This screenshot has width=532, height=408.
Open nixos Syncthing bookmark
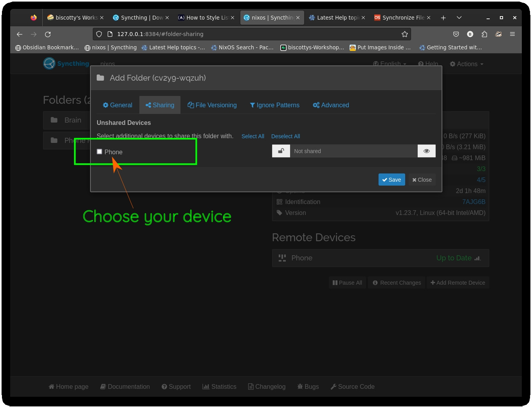[x=110, y=47]
